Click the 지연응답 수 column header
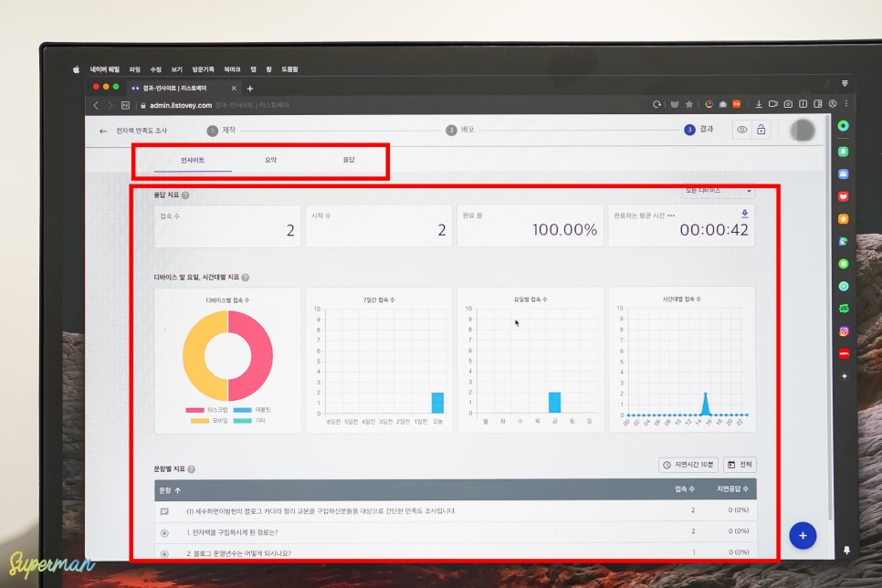Screen dimensions: 882x588 pos(732,489)
